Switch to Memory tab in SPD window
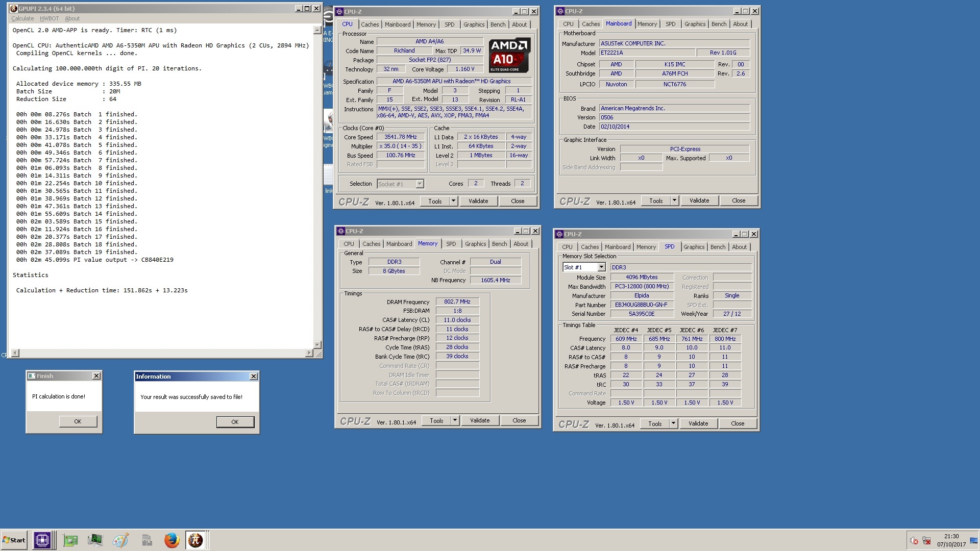Viewport: 980px width, 551px height. pos(646,247)
